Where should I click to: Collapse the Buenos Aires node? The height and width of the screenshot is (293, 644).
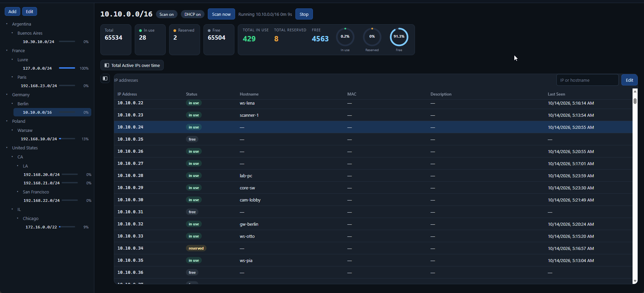click(x=12, y=33)
